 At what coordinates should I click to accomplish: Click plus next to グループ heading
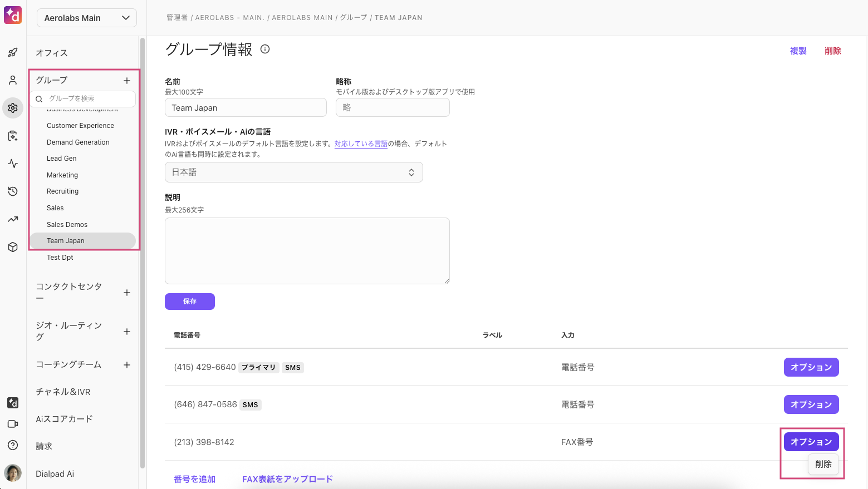point(127,81)
